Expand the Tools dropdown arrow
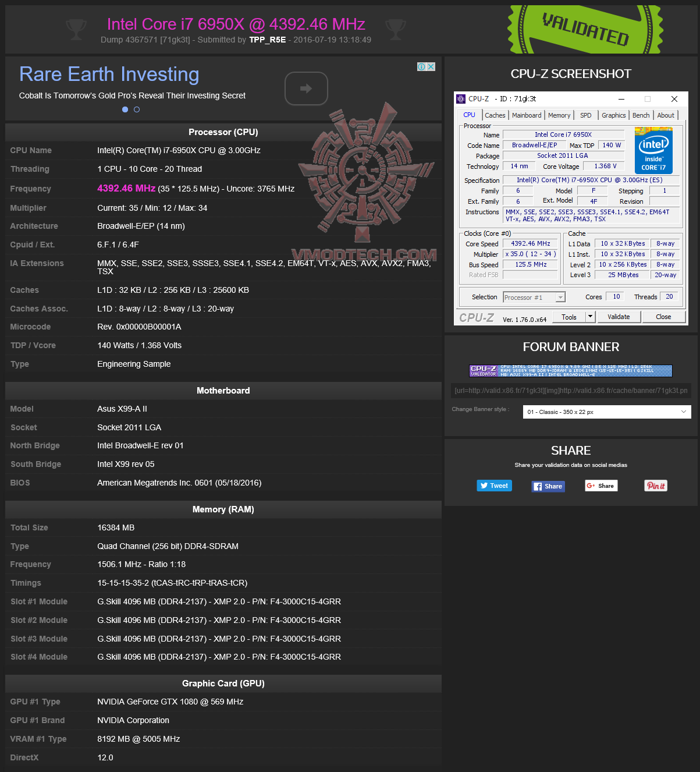700x772 pixels. 590,317
